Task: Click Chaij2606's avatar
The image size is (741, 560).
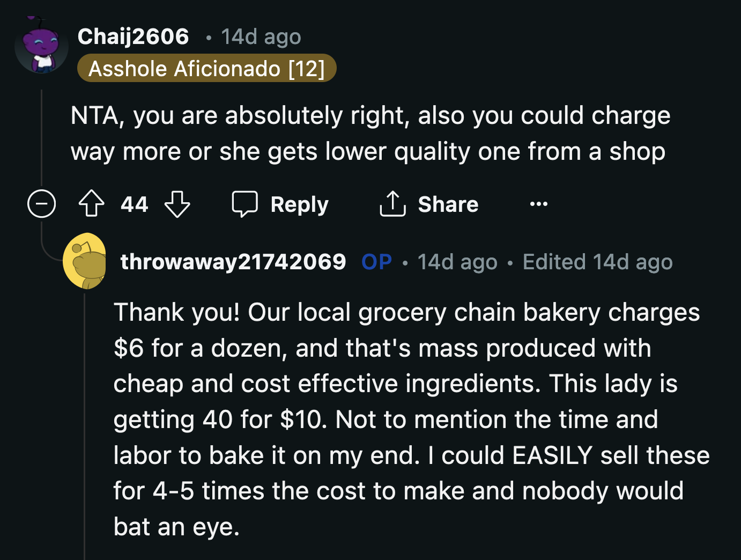Action: [x=41, y=46]
